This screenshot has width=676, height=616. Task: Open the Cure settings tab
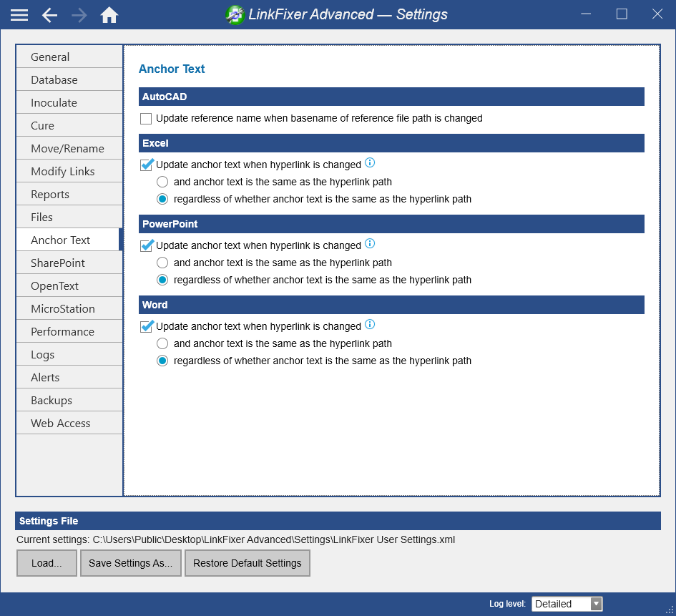pyautogui.click(x=69, y=125)
